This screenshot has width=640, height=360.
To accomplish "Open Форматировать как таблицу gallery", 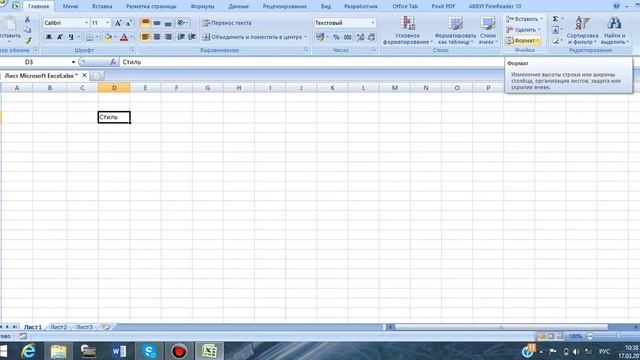I will [456, 30].
